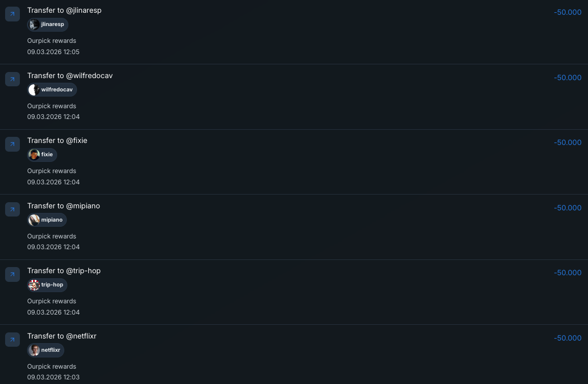
Task: Click the 09.03.2026 12:03 timestamp
Action: (x=53, y=377)
